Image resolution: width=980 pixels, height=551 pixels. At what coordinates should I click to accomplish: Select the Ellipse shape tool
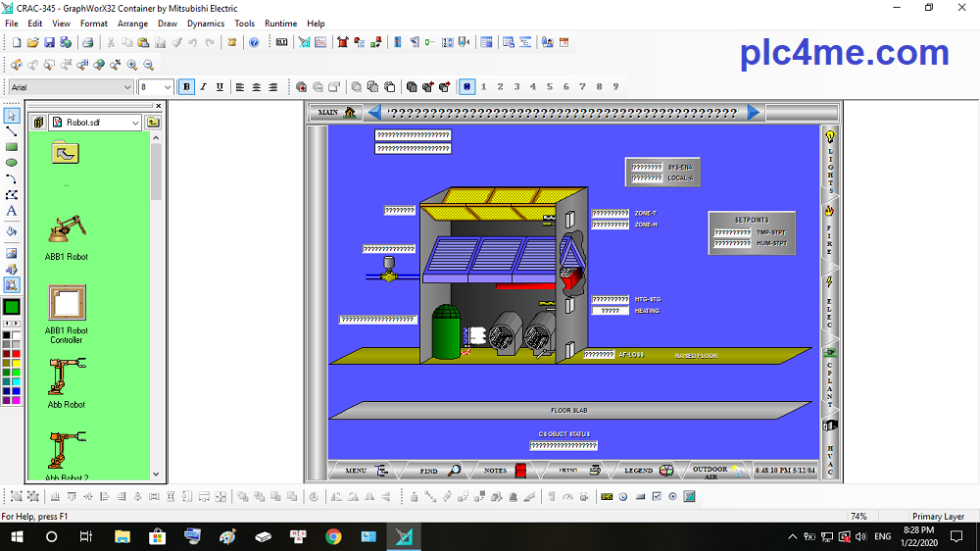pyautogui.click(x=12, y=163)
